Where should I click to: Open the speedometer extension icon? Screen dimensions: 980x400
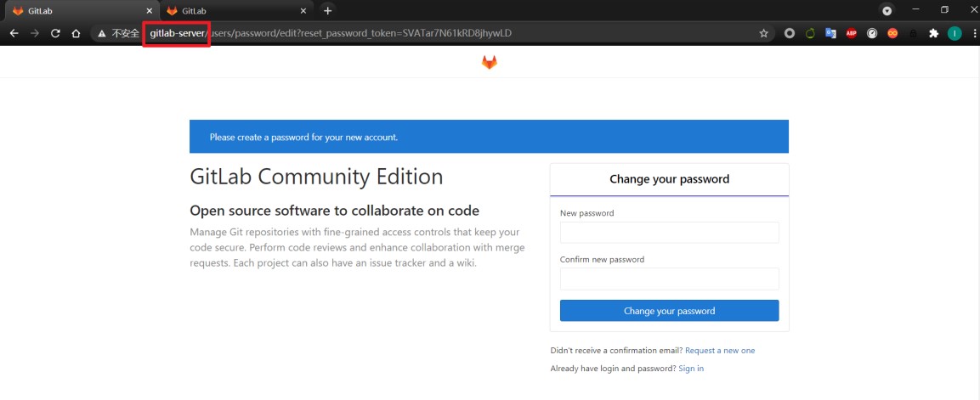click(871, 34)
